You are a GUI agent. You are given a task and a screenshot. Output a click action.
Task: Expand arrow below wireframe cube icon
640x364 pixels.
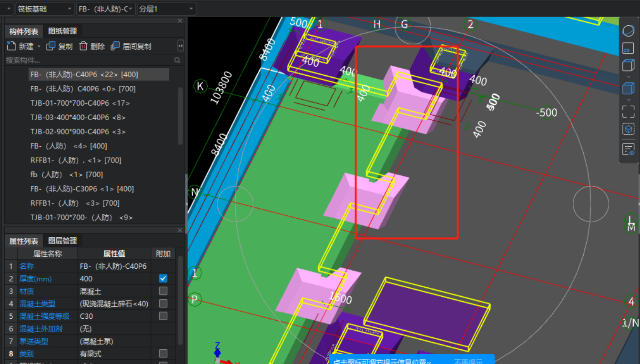pos(628,77)
